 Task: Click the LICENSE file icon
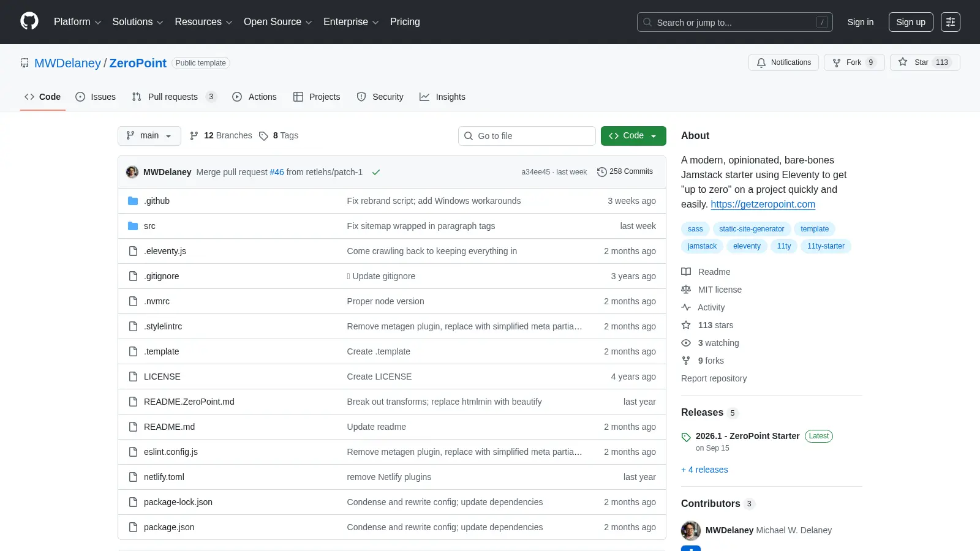click(x=133, y=377)
